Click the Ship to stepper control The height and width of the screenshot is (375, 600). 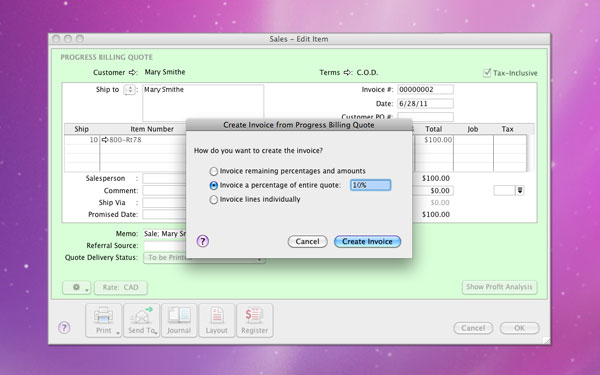(x=130, y=90)
